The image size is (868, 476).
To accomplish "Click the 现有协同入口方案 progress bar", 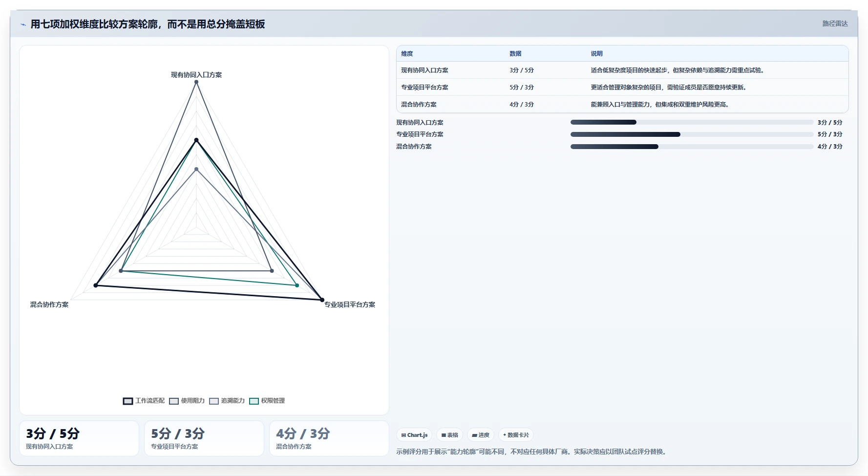I will point(692,122).
